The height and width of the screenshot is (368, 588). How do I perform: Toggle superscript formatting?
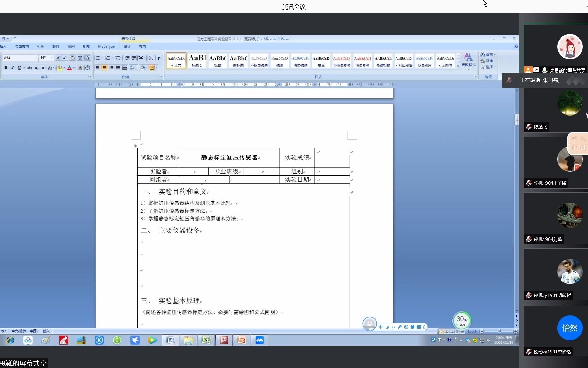coord(43,68)
